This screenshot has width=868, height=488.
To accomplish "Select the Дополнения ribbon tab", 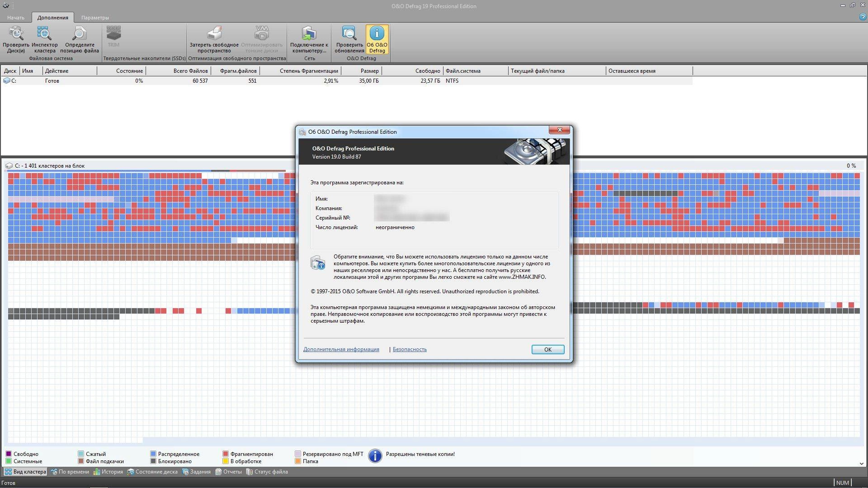I will tap(53, 18).
